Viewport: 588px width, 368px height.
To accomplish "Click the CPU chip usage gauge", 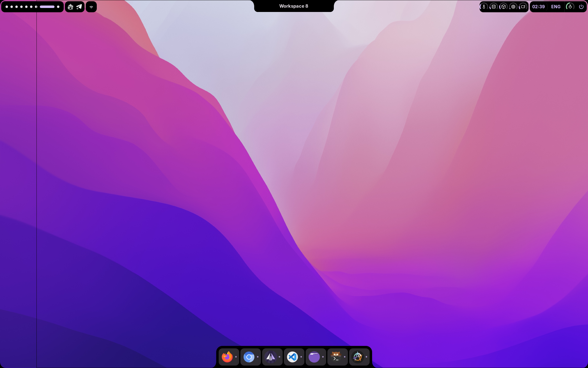I will click(513, 7).
